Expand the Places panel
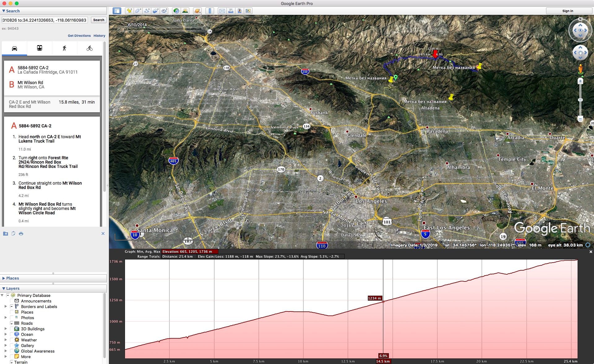594x364 pixels. coord(4,278)
